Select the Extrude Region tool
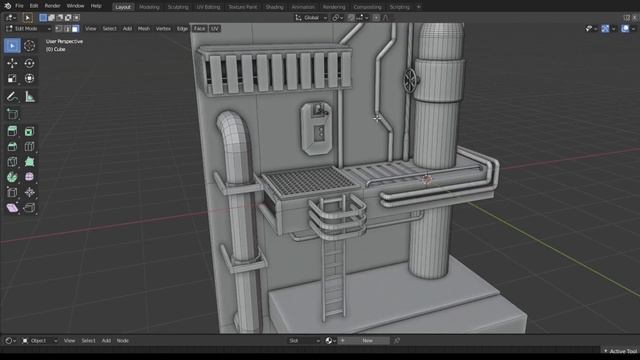This screenshot has height=360, width=640. pos(12,131)
